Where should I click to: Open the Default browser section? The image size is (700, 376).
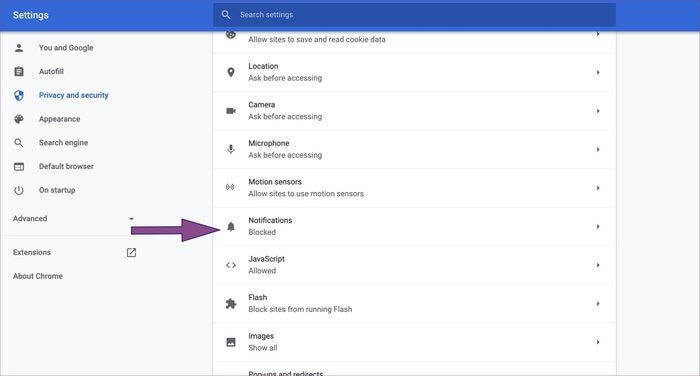click(66, 166)
